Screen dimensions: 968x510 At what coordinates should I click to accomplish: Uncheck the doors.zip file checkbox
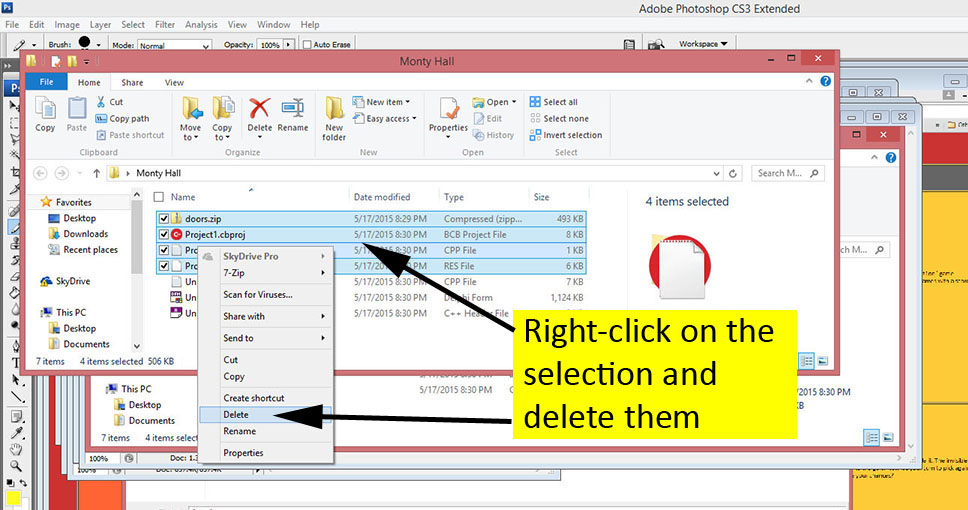point(164,219)
